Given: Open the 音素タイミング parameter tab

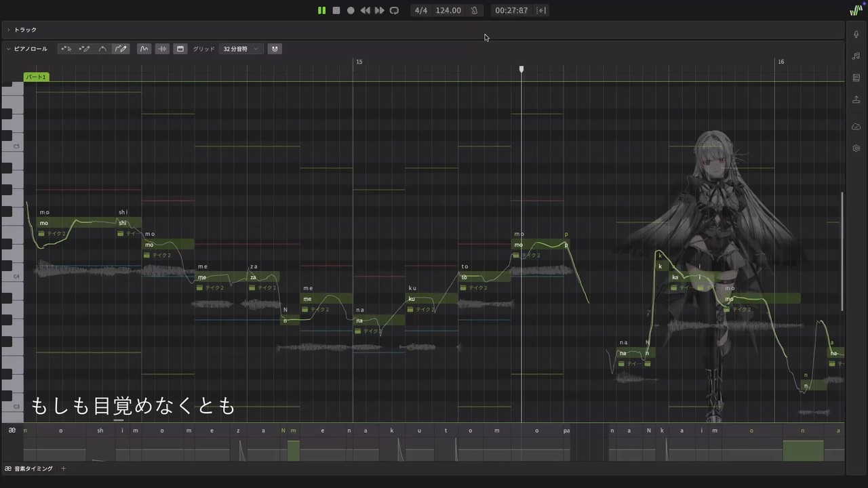Looking at the screenshot, I should (29, 468).
